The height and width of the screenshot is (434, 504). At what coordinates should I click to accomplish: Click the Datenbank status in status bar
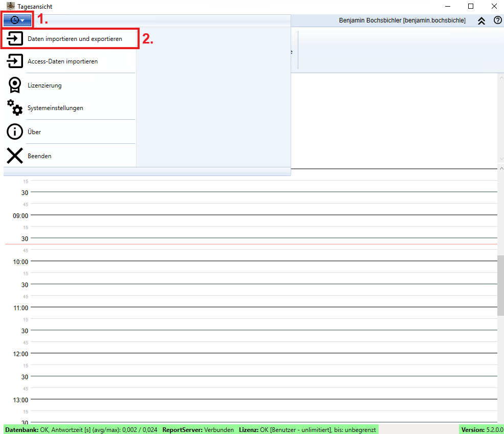tap(80, 430)
